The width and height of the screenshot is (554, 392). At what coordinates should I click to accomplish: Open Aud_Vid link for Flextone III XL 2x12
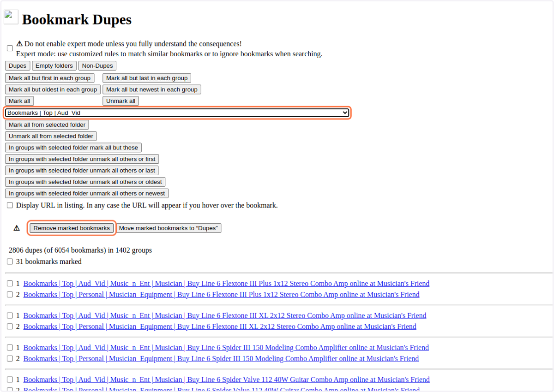[225, 315]
